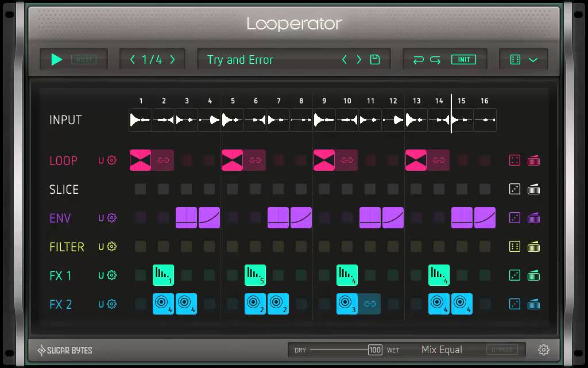
Task: Clear the ENV track with its eraser icon
Action: (533, 218)
